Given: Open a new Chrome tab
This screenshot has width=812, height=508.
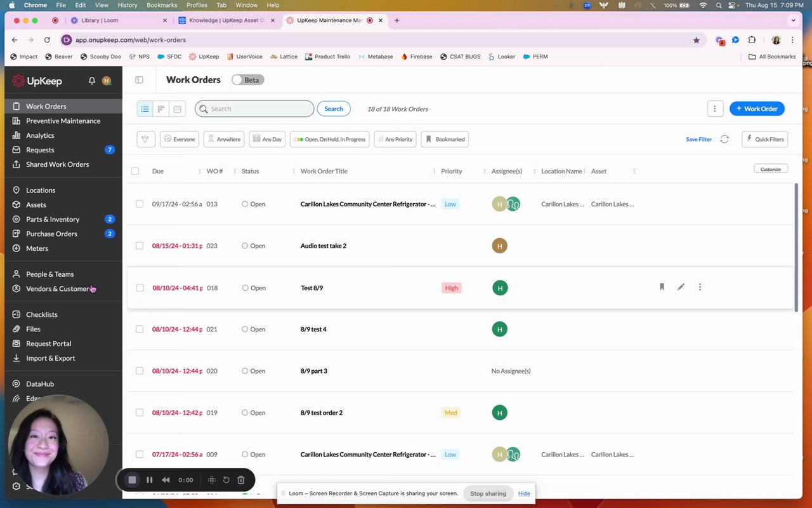Looking at the screenshot, I should click(396, 20).
